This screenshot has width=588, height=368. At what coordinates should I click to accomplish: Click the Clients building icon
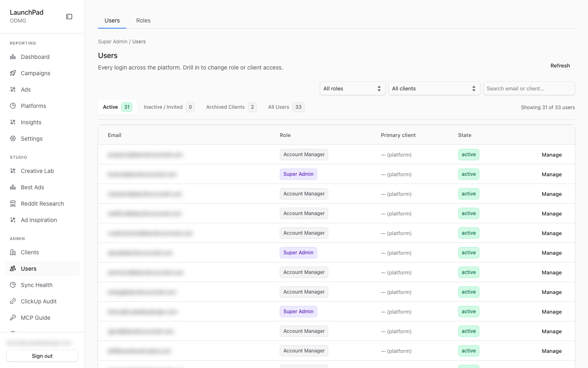13,252
